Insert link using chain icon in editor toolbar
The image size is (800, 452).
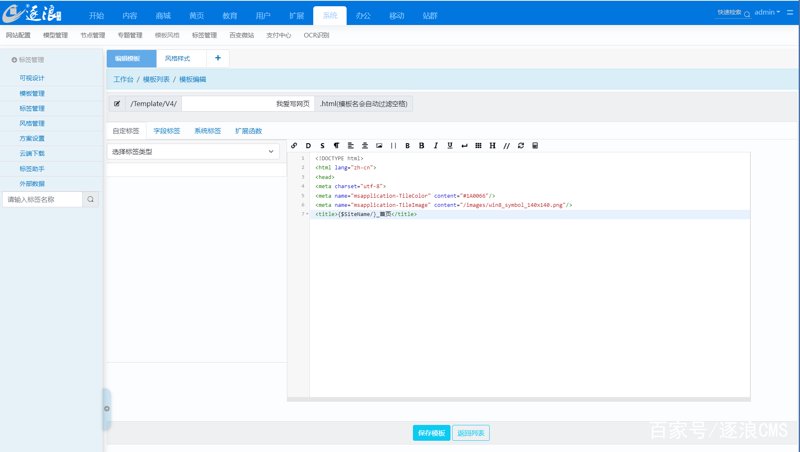coord(294,145)
